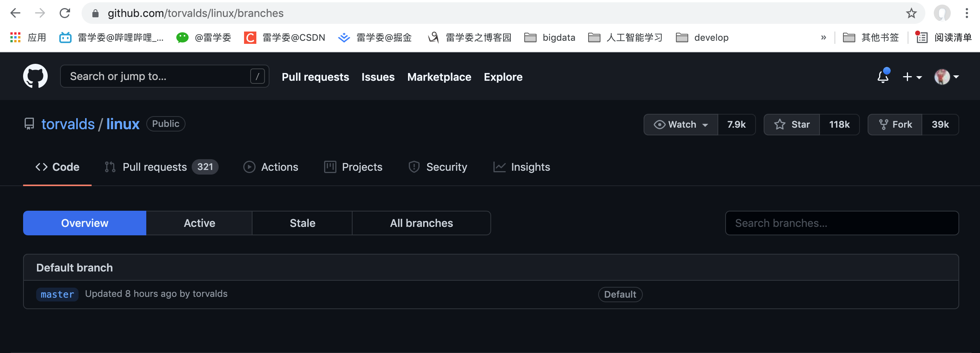Show hidden bookmarks with the double chevron

click(x=823, y=37)
